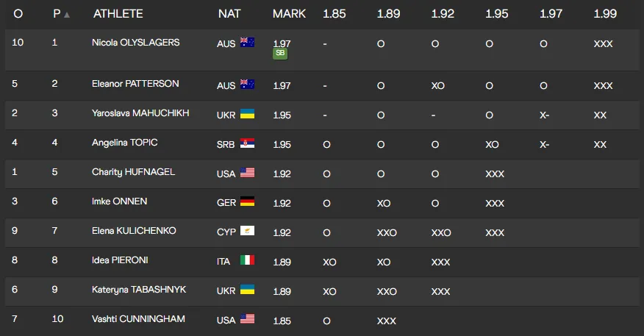Click Germany flag beside Imke Onnen
The image size is (644, 336).
pos(247,203)
